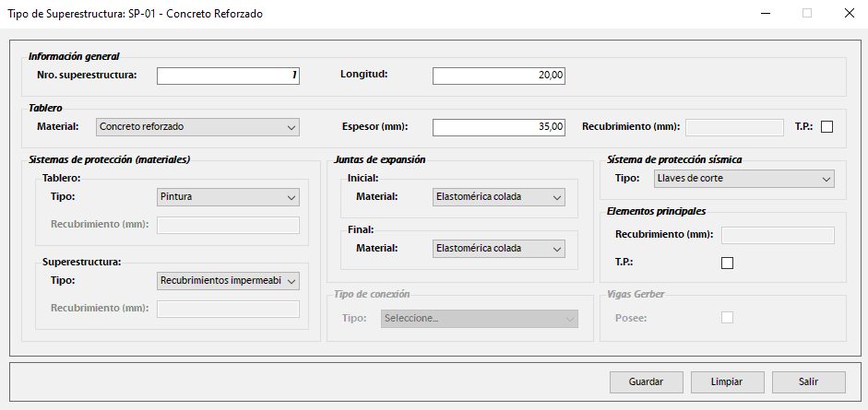Expand the Tipo de conexión dropdown

[479, 319]
